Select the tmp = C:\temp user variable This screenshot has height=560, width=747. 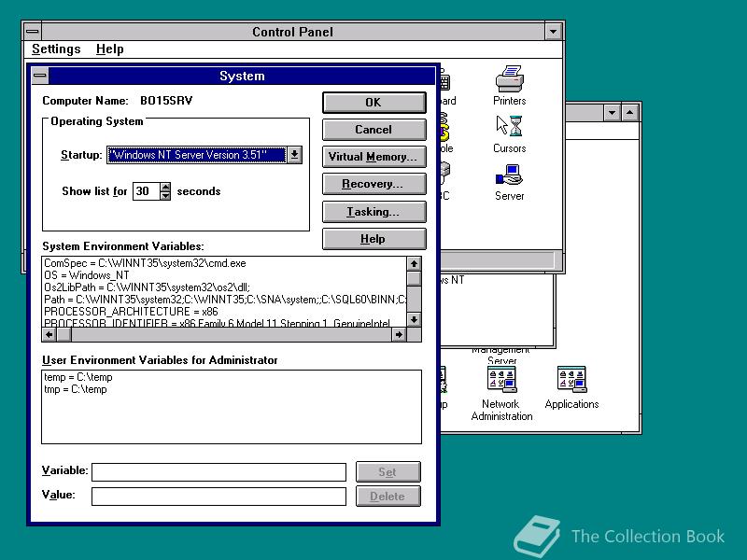pyautogui.click(x=232, y=389)
